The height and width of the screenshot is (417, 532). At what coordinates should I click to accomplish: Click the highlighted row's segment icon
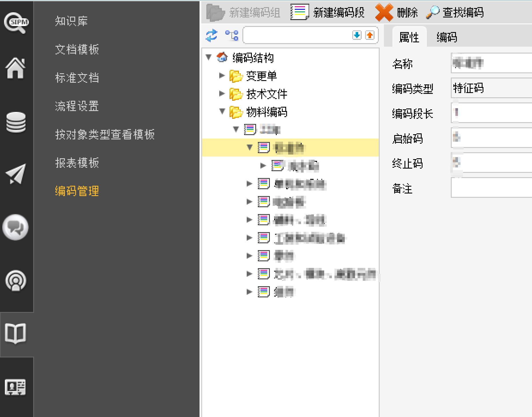264,148
